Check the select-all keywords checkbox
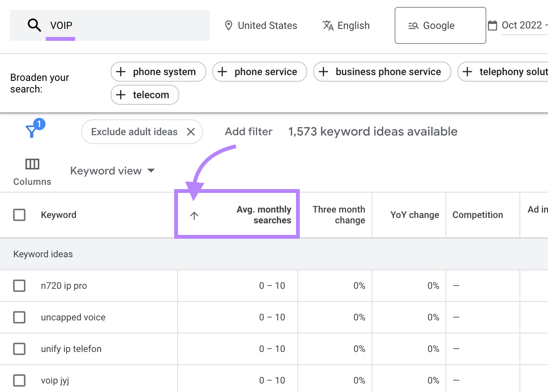 pyautogui.click(x=19, y=215)
